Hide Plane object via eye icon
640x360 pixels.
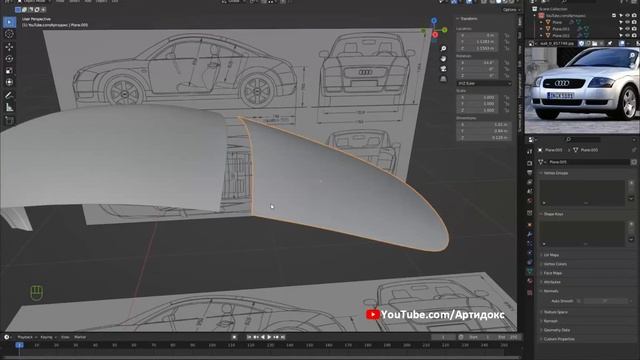627,22
